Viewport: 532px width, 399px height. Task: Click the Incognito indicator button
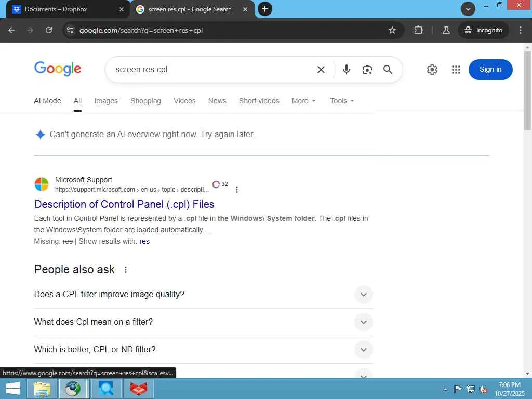click(x=484, y=30)
